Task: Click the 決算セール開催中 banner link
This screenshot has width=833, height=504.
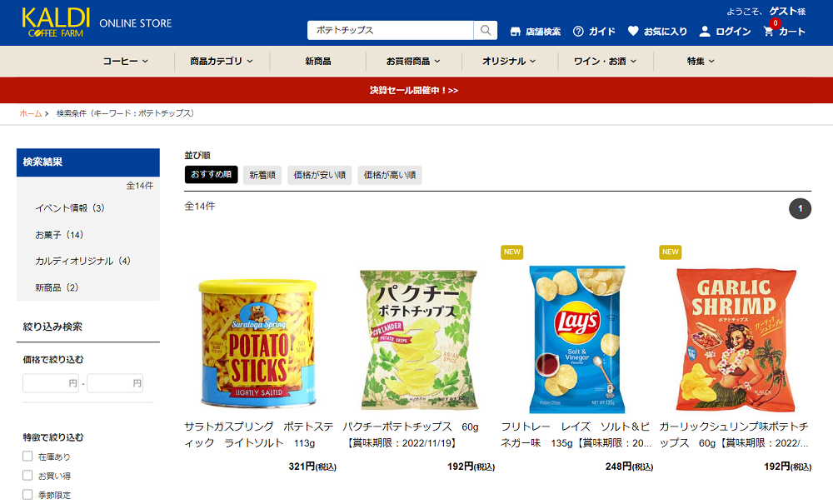Action: 414,90
